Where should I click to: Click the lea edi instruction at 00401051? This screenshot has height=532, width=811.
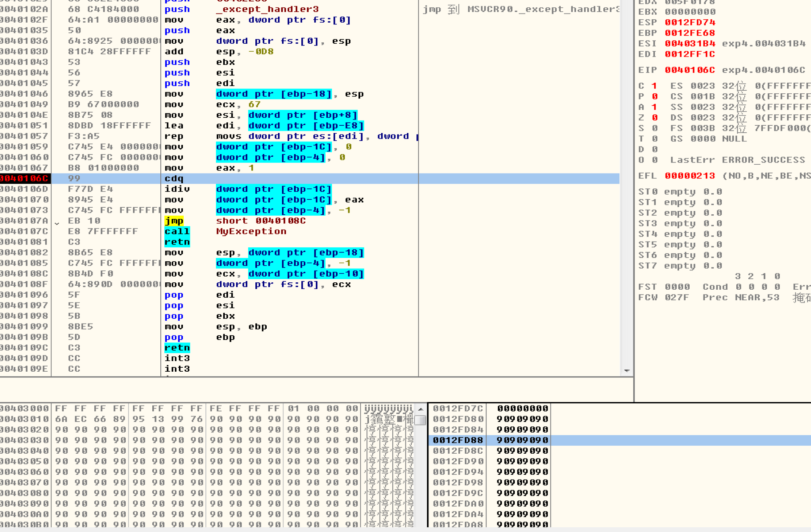(x=264, y=125)
